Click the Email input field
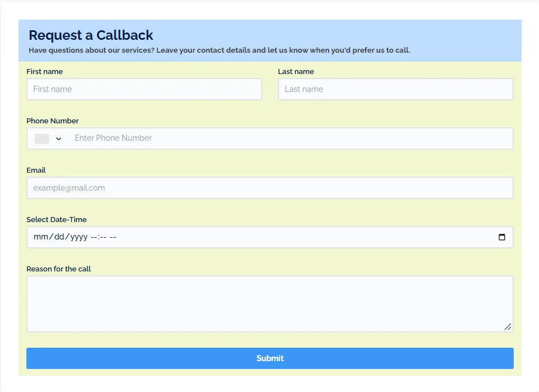This screenshot has height=392, width=539. 270,188
